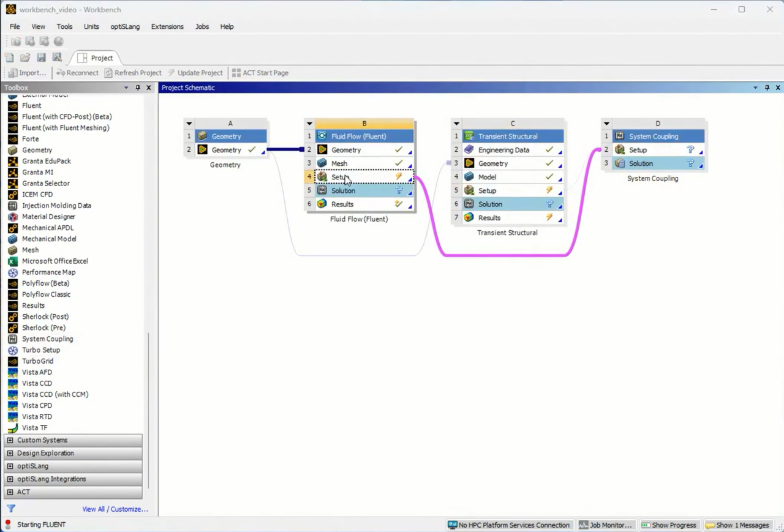Click the System Coupling toolbox icon
784x532 pixels.
13,339
